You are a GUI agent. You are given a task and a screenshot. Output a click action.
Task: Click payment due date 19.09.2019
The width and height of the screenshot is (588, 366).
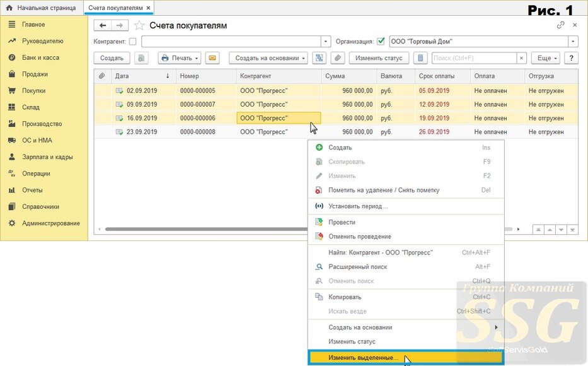tap(434, 118)
